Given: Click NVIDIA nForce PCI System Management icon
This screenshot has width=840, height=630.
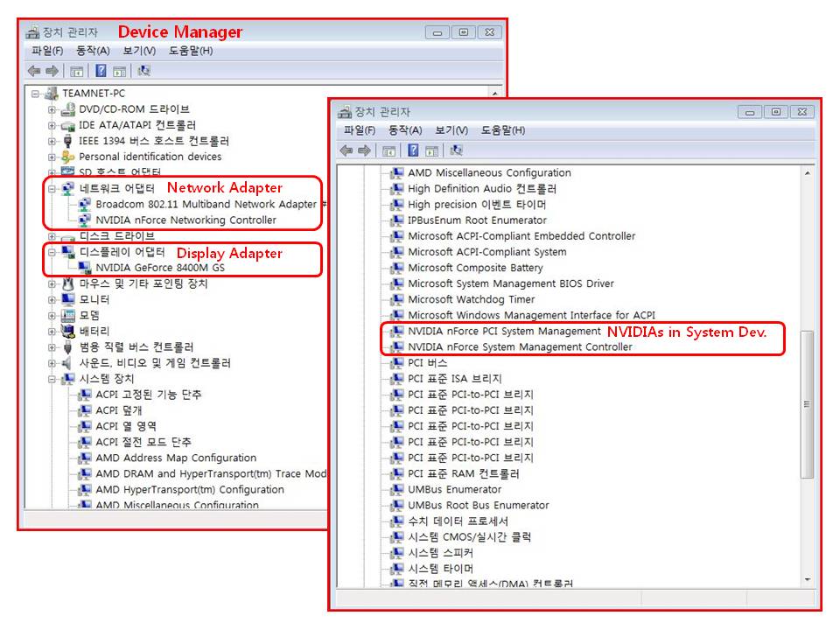Looking at the screenshot, I should pyautogui.click(x=397, y=331).
